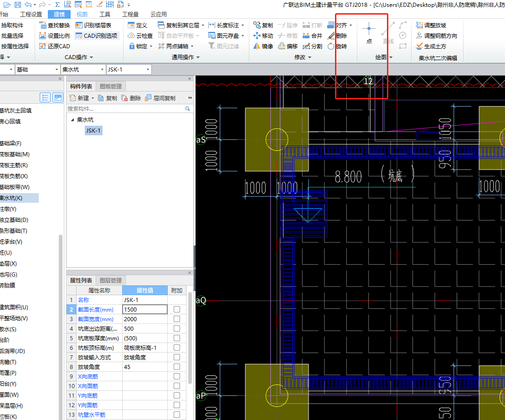Tick the 附加 checkbox for 放坡输入方式
Viewport: 505px width, 420px height.
pos(177,357)
